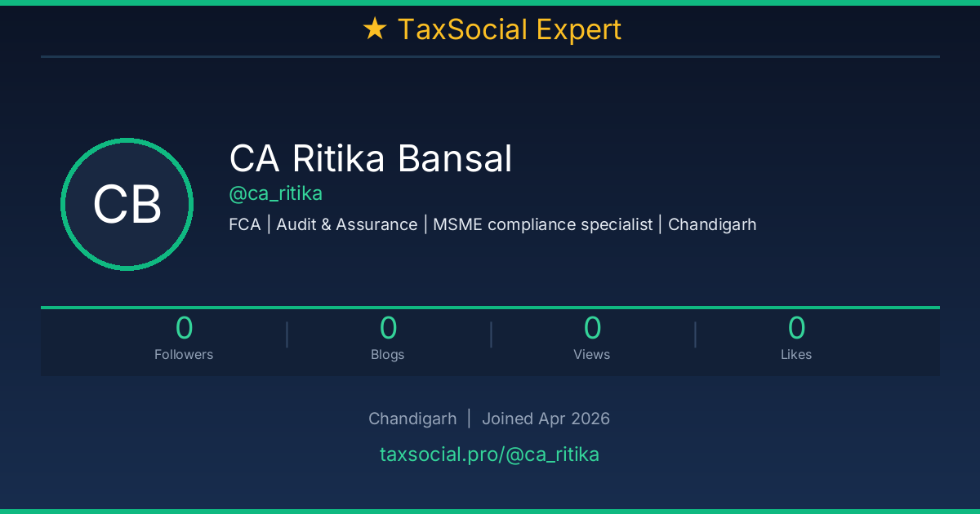This screenshot has width=980, height=514.
Task: Click the CB avatar circle
Action: [x=127, y=204]
